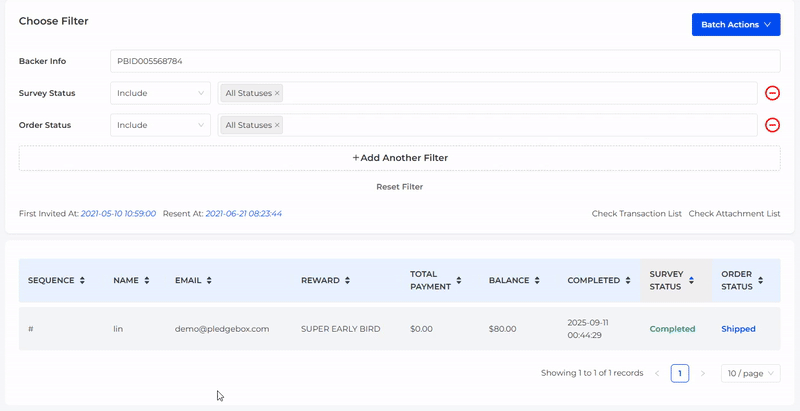Viewport: 800px width, 411px height.
Task: Clear All Statuses tag in Order Status
Action: [x=277, y=125]
